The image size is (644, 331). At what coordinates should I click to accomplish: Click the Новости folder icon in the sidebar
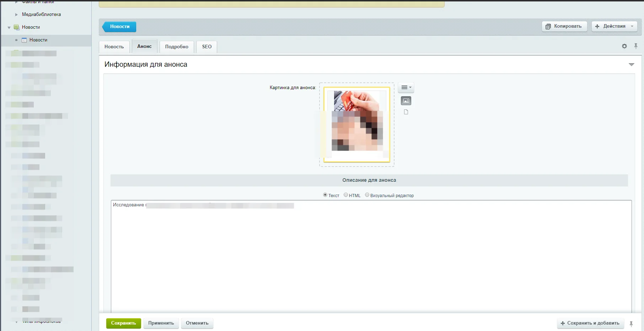pos(16,27)
